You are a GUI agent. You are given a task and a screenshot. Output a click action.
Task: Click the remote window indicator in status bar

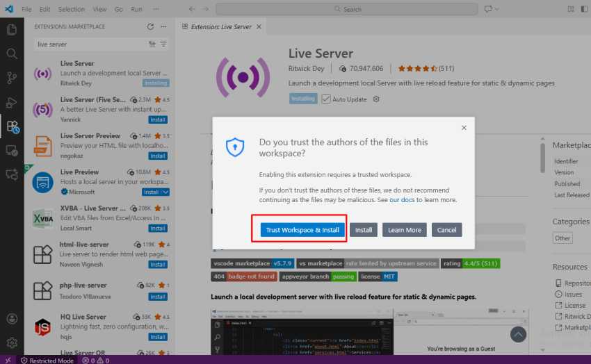[8, 361]
